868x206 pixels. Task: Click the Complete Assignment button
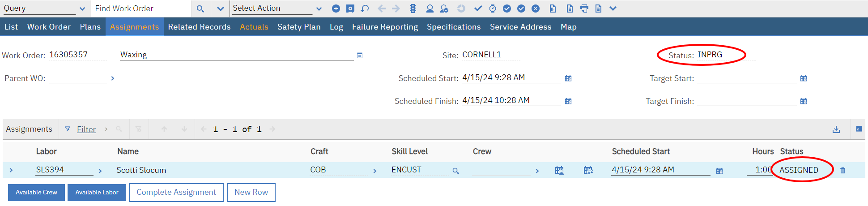coord(176,193)
